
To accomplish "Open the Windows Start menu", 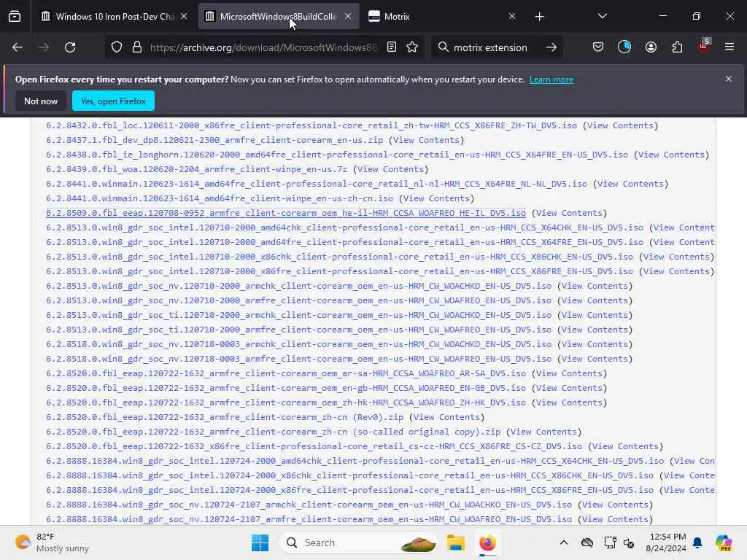I will click(260, 542).
